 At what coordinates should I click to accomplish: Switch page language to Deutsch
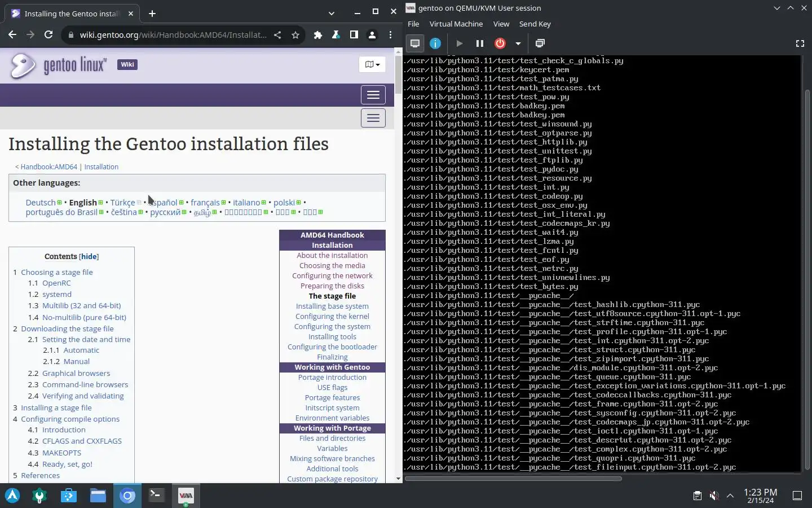[x=41, y=203]
